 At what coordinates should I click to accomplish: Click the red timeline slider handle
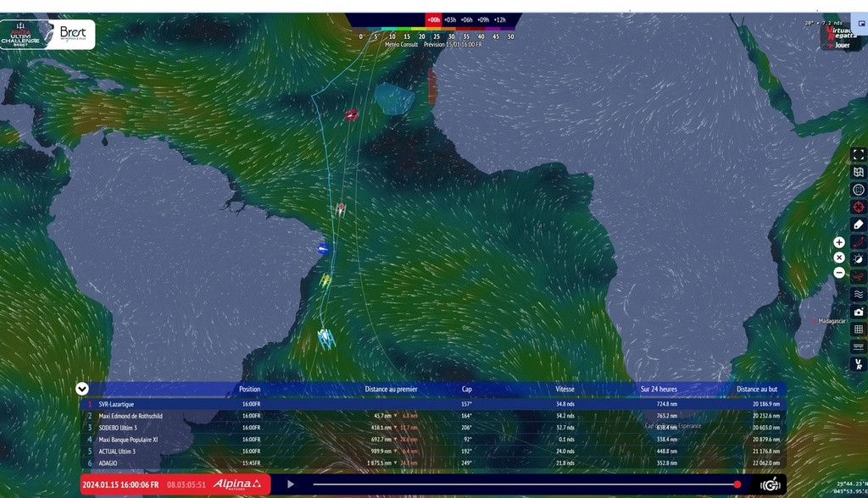point(737,484)
